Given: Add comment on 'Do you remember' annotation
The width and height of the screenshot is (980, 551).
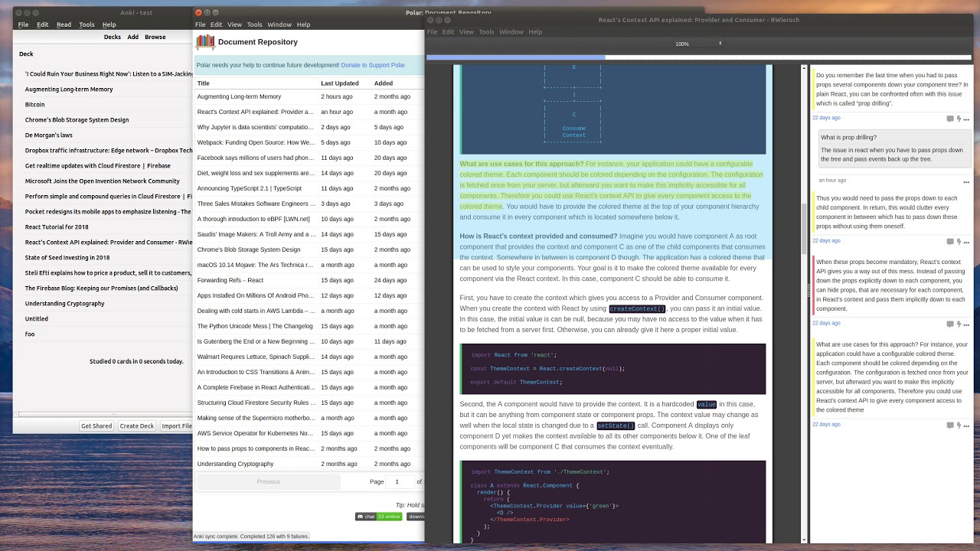Looking at the screenshot, I should (950, 119).
